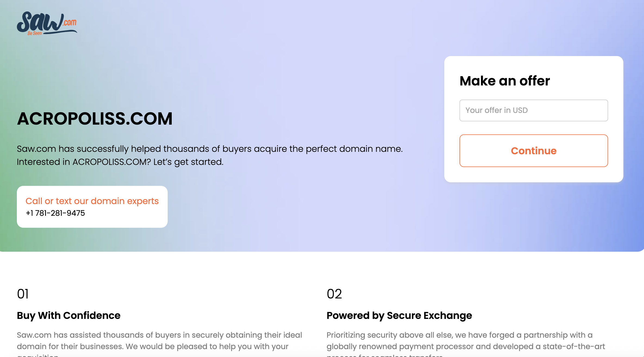Click the phone number +1 781-281-9475
Screen dimensions: 644x357
pyautogui.click(x=55, y=213)
